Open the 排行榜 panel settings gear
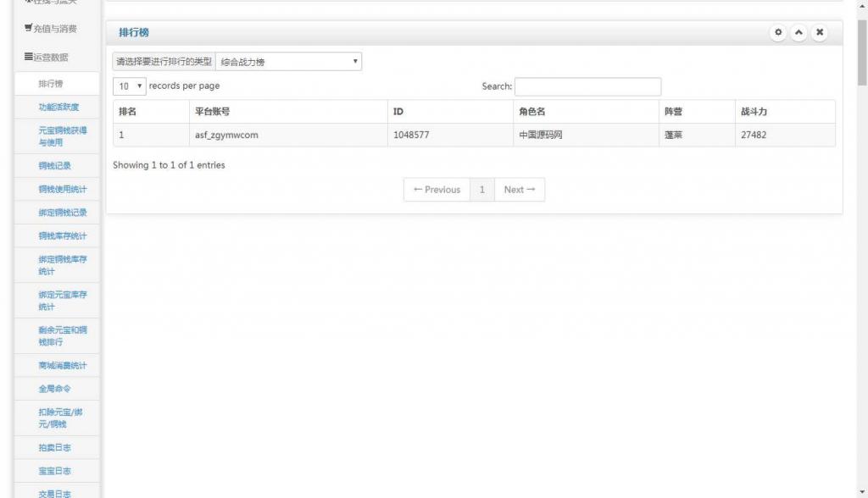 778,32
